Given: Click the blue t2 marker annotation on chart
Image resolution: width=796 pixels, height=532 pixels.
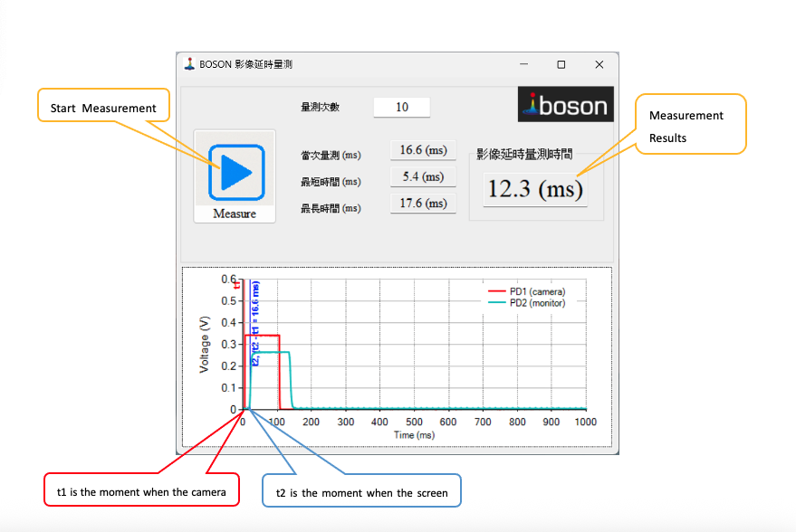Looking at the screenshot, I should coord(255,325).
